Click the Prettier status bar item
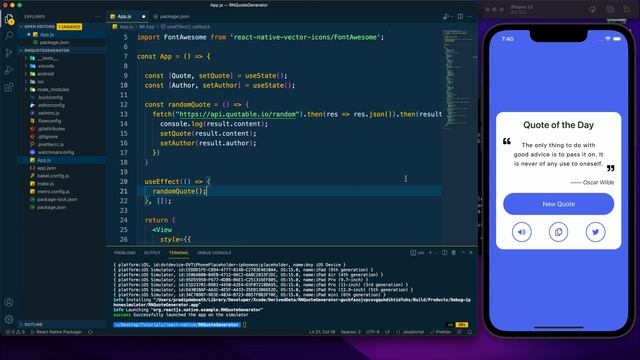Screen dimensions: 640x360 pyautogui.click(x=440, y=332)
